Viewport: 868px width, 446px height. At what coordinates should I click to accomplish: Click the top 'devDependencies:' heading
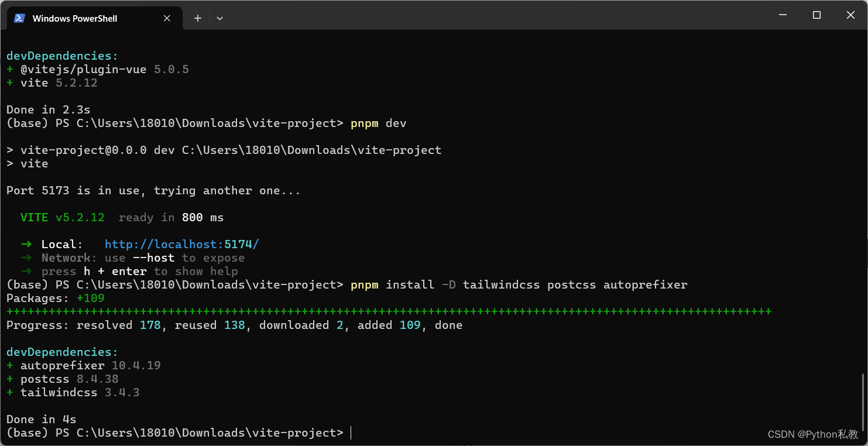pos(63,56)
